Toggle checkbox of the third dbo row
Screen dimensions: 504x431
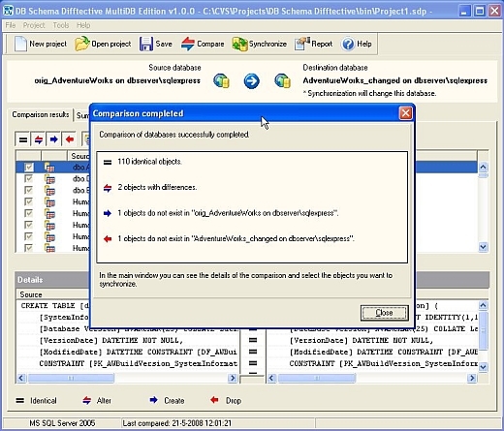point(29,190)
